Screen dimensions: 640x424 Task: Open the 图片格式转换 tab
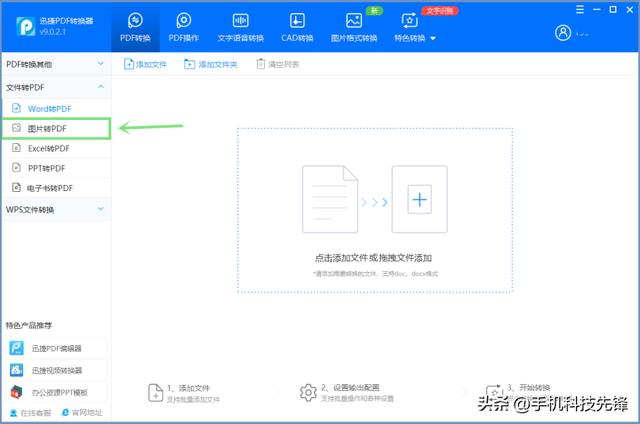354,28
